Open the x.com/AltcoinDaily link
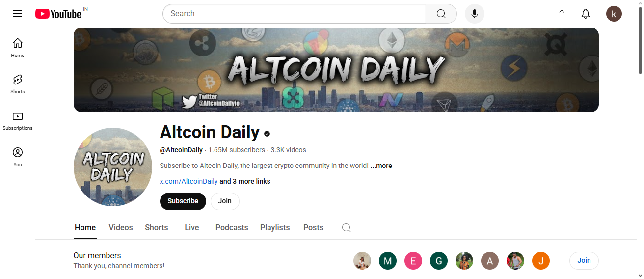Image resolution: width=644 pixels, height=279 pixels. point(189,181)
